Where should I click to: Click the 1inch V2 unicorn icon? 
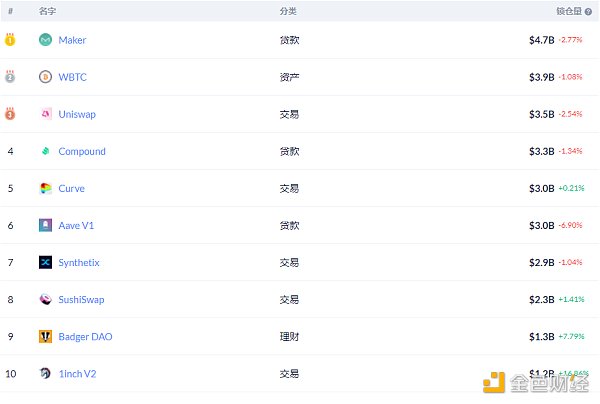(x=45, y=373)
